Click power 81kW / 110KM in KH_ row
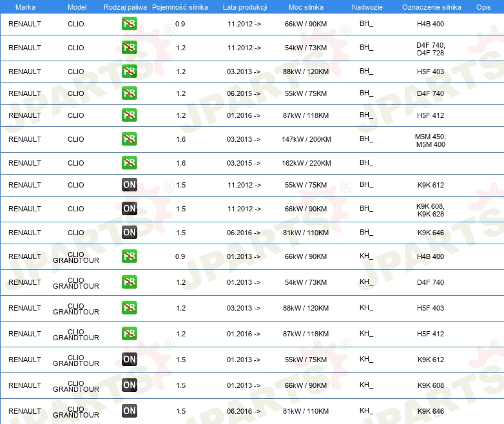504x424 pixels. [305, 411]
